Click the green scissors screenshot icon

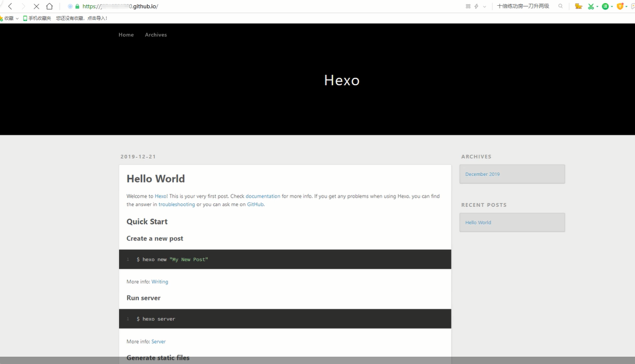pyautogui.click(x=591, y=6)
